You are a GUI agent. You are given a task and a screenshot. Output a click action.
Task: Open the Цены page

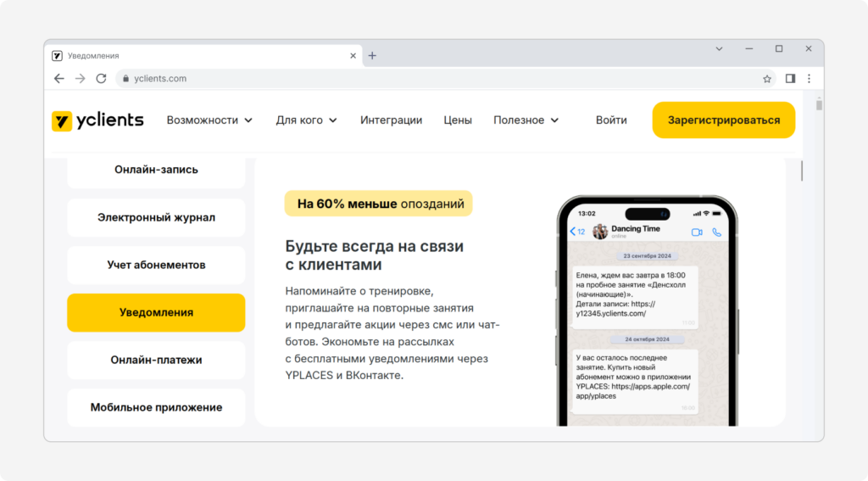(457, 120)
